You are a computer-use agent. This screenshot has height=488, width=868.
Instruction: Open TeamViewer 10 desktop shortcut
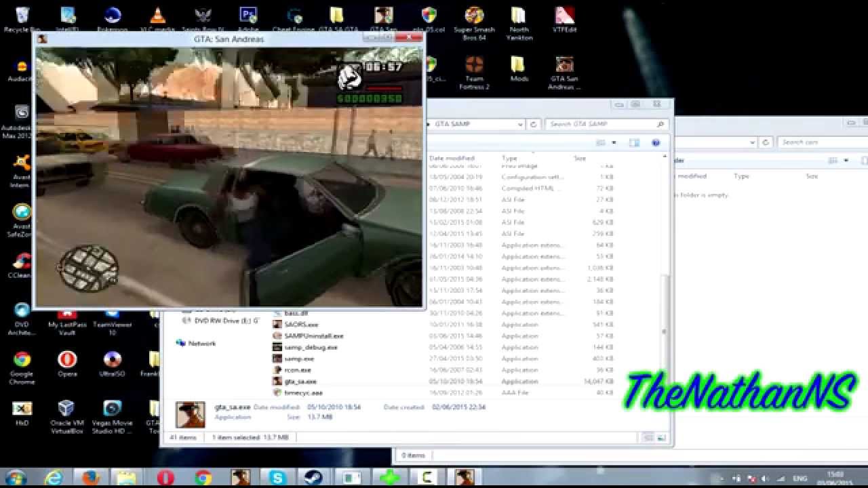[x=112, y=323]
